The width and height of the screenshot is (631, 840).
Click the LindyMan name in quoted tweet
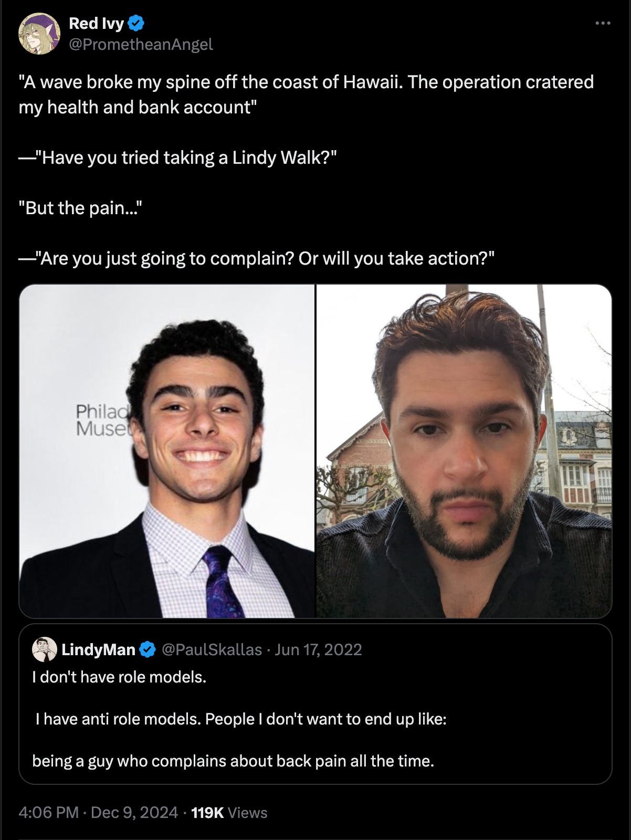pyautogui.click(x=98, y=649)
